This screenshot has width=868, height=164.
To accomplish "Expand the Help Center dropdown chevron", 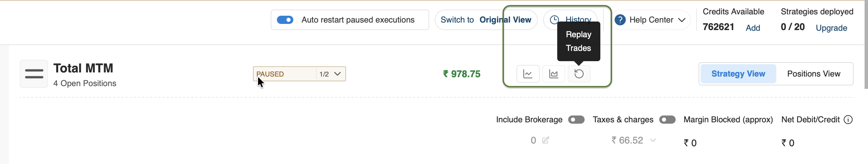I will pos(682,20).
